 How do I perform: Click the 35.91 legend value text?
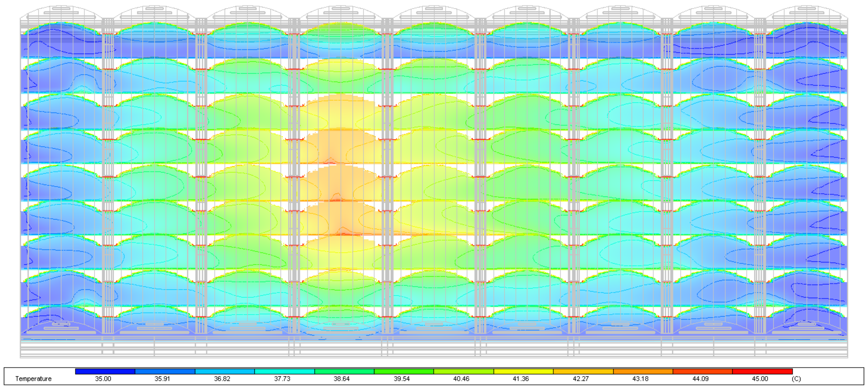(x=162, y=379)
